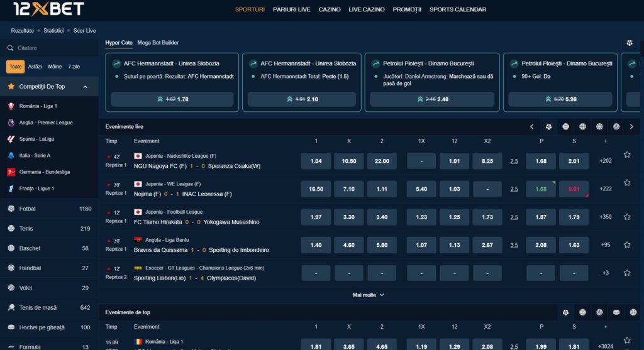Image resolution: width=644 pixels, height=350 pixels.
Task: Select football icon in Evenimente live filter
Action: click(x=548, y=127)
